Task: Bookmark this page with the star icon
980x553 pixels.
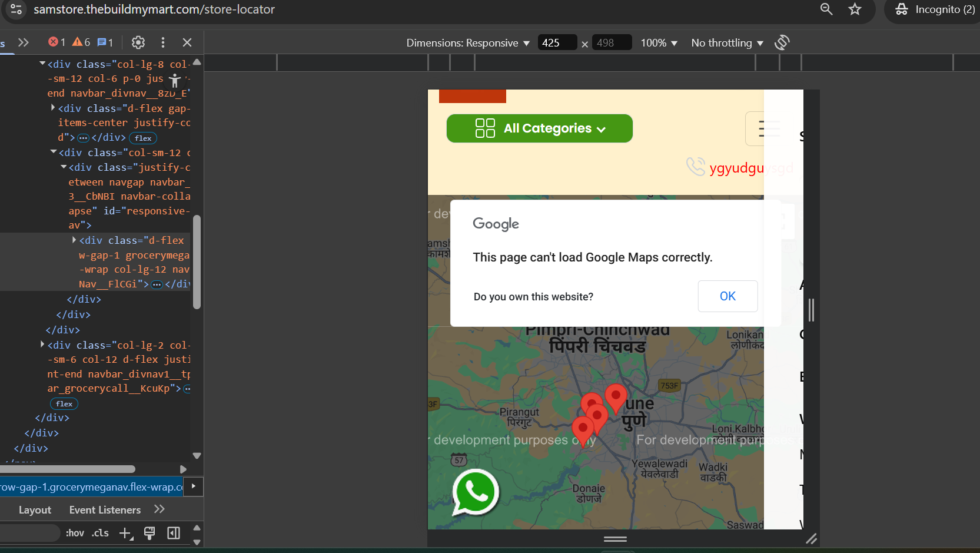Action: pyautogui.click(x=855, y=9)
